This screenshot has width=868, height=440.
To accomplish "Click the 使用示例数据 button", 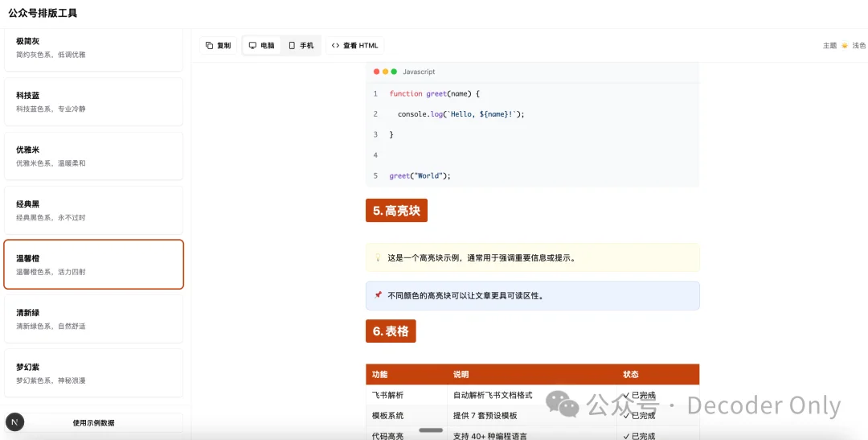I will pos(93,422).
